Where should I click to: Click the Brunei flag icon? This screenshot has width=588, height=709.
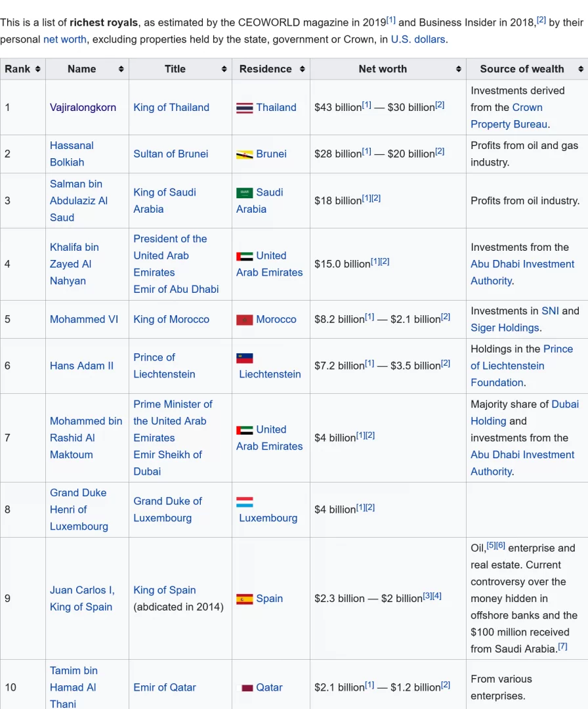coord(243,154)
